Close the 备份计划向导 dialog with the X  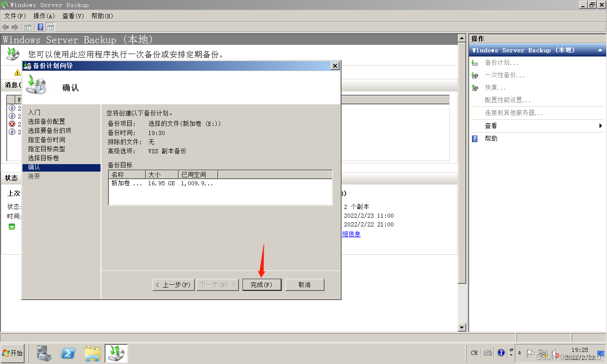335,66
